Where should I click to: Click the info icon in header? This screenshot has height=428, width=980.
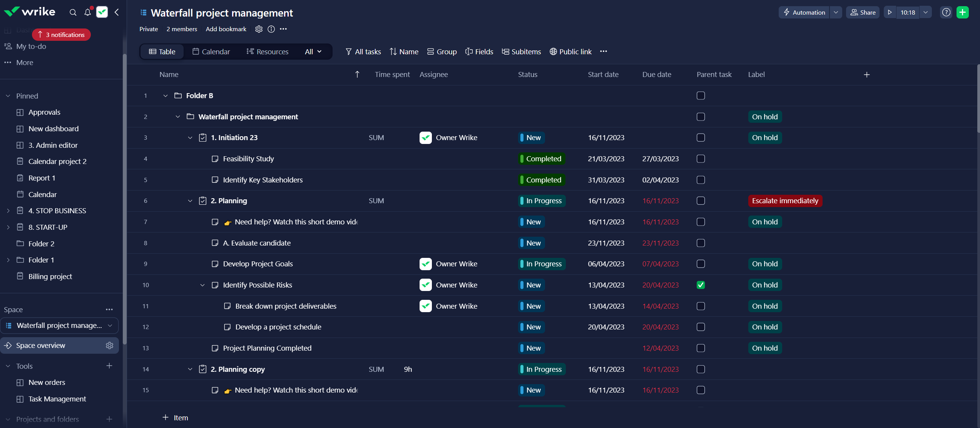pyautogui.click(x=271, y=29)
